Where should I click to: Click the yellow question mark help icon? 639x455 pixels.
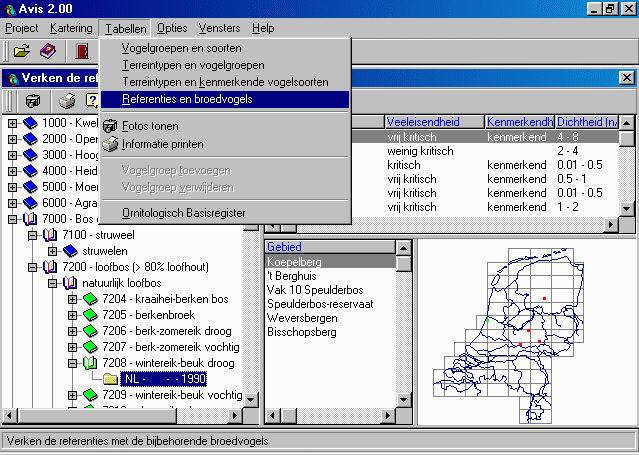92,101
